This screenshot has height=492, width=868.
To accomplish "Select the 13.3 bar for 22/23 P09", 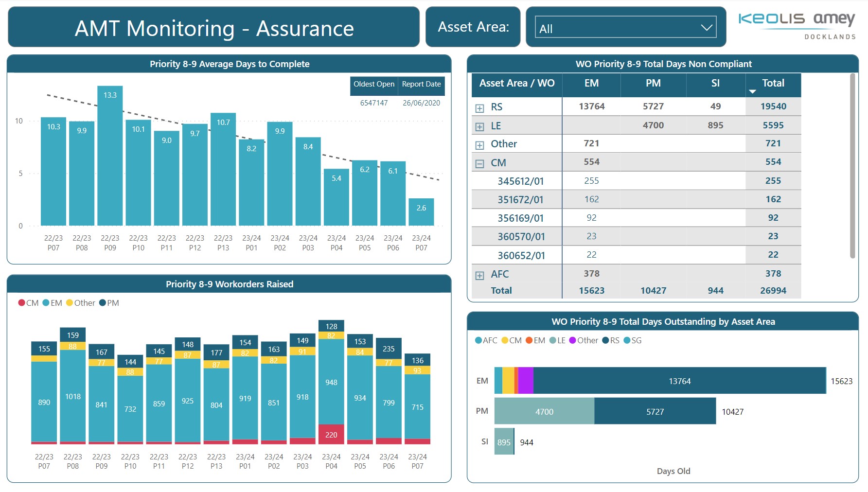I will pos(110,156).
